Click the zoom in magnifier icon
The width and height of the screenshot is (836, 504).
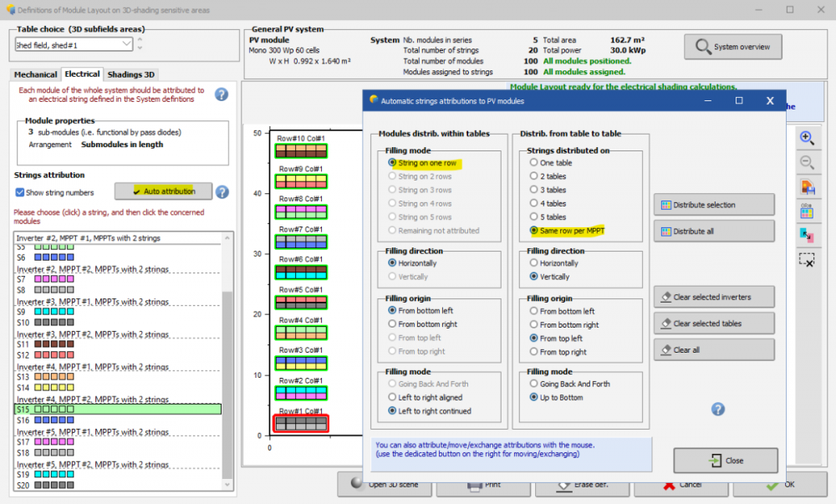click(807, 138)
